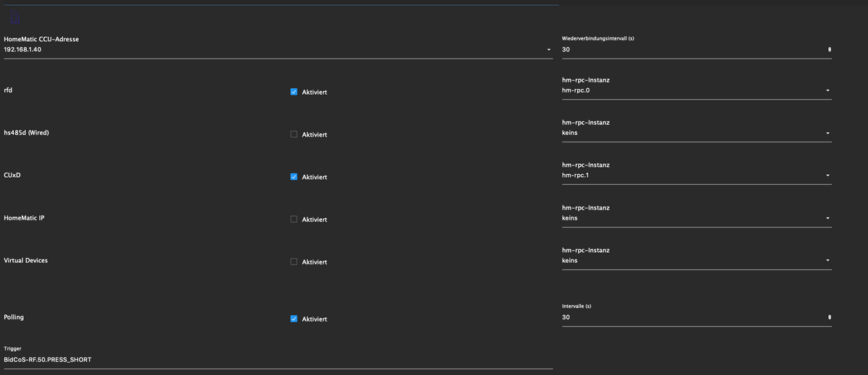Open hm-rpc-Instanz dropdown for Virtual Devices
The width and height of the screenshot is (868, 375).
pyautogui.click(x=827, y=261)
